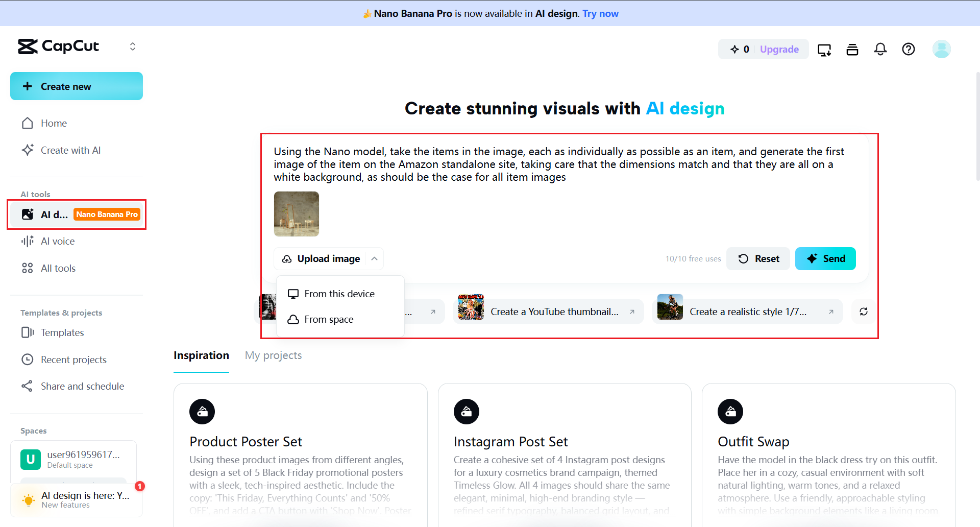Open Create with AI
Viewport: 980px width, 527px height.
(x=77, y=150)
